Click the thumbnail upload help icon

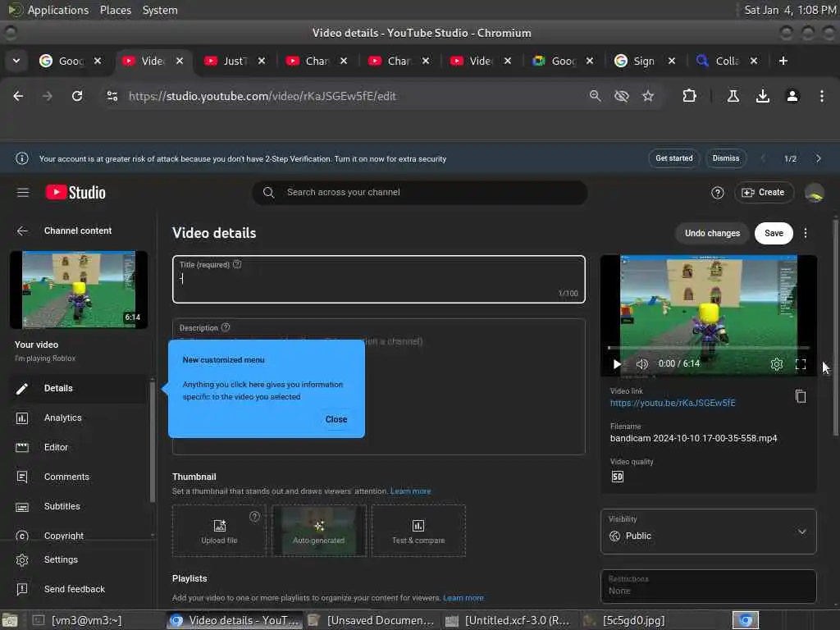click(x=254, y=517)
